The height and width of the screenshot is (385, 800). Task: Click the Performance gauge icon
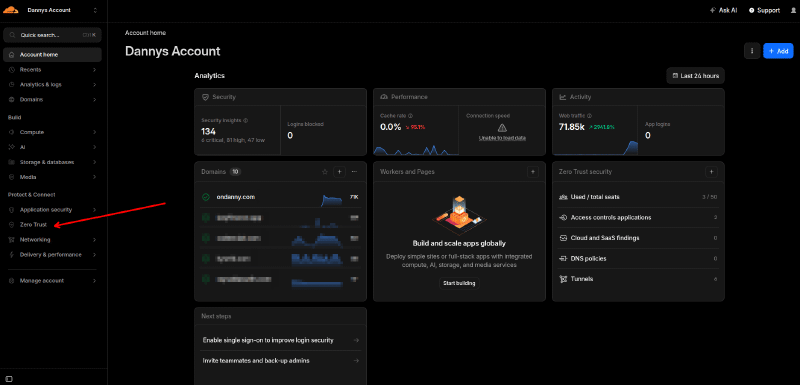pyautogui.click(x=384, y=96)
